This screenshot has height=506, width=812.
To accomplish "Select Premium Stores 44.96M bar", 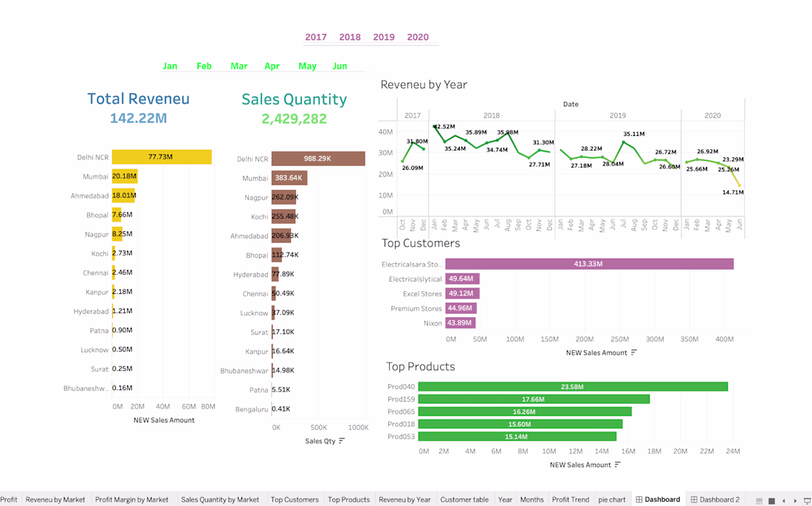I will pyautogui.click(x=461, y=308).
